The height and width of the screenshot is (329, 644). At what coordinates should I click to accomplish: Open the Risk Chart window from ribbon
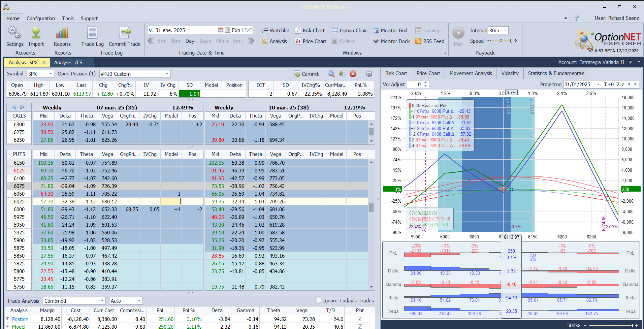click(x=310, y=31)
